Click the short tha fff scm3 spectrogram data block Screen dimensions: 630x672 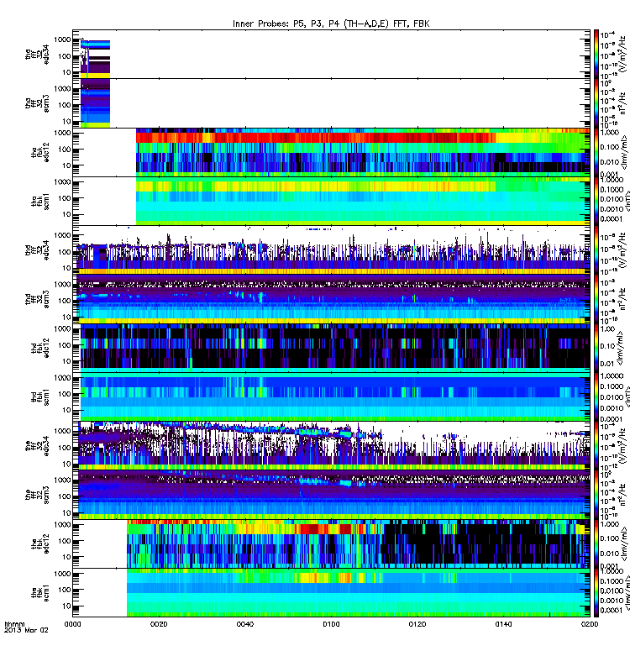(x=95, y=103)
